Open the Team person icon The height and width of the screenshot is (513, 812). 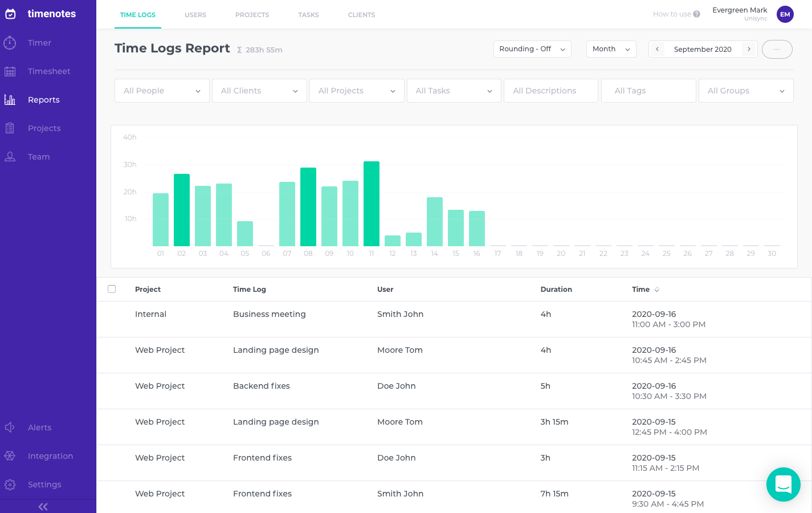(10, 157)
